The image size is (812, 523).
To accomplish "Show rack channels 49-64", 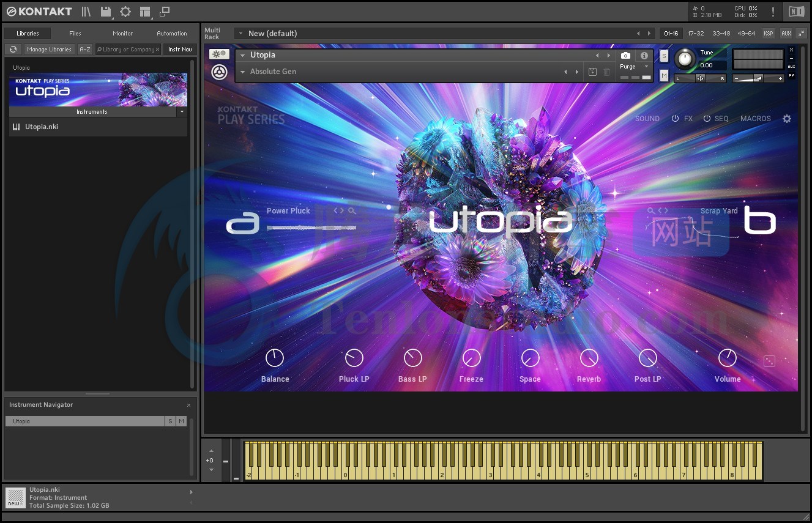I will tap(747, 34).
